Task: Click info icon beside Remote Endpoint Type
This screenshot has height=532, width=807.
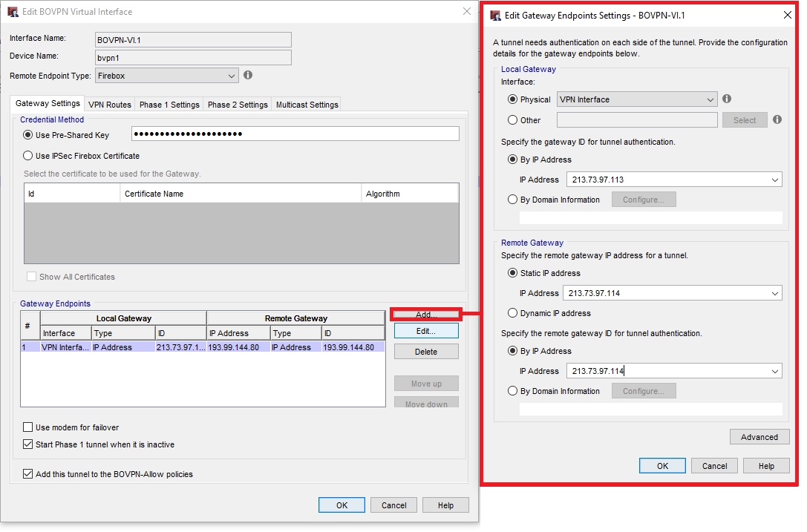Action: pyautogui.click(x=248, y=75)
